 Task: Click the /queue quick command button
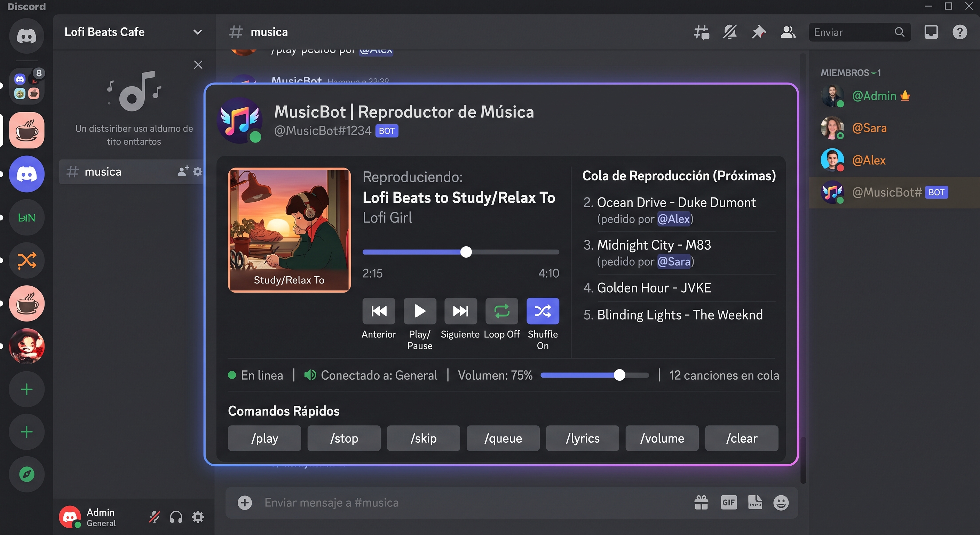point(503,438)
